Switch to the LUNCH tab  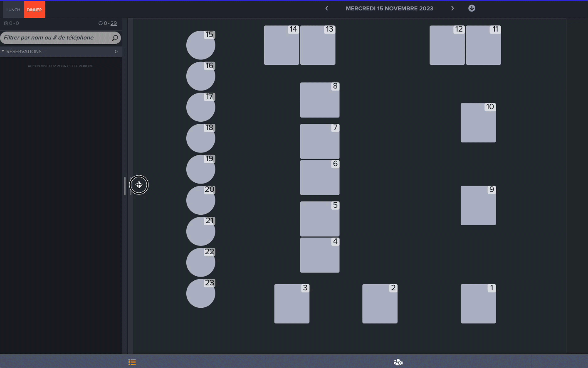tap(13, 9)
